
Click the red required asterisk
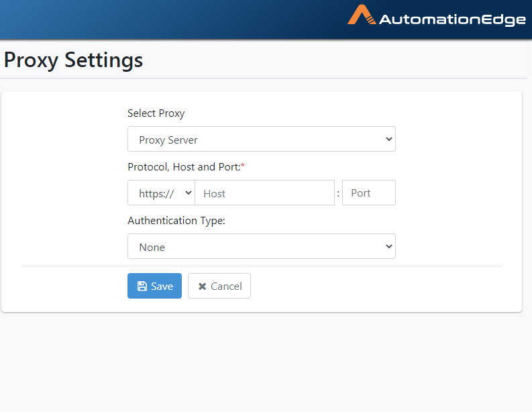tap(243, 165)
